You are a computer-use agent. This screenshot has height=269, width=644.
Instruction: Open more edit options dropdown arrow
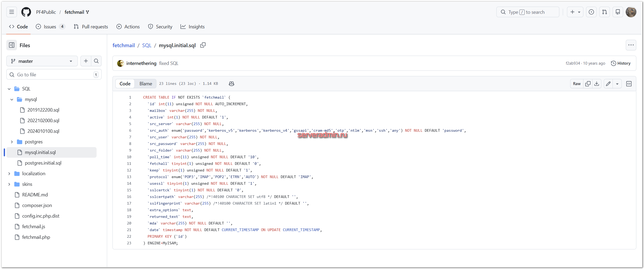pyautogui.click(x=617, y=84)
